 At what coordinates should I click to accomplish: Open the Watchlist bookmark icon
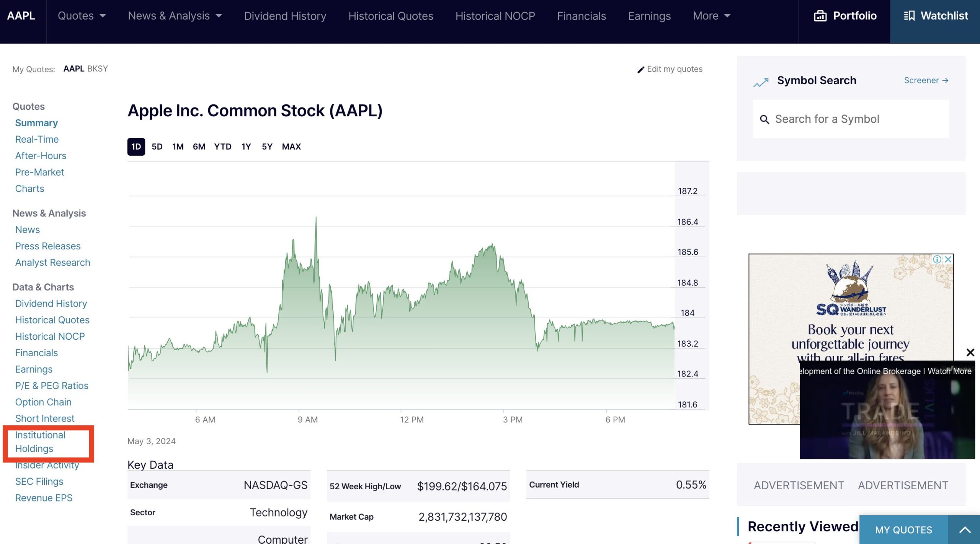909,16
